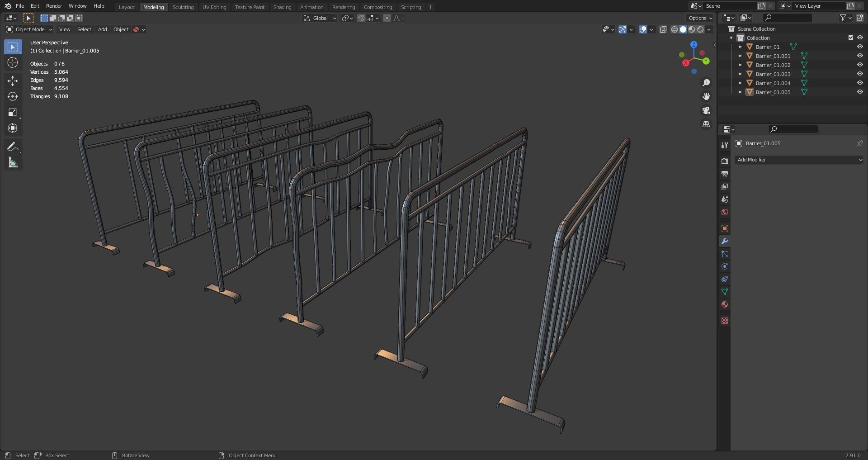Toggle camera view icon
The image size is (868, 460).
(706, 110)
